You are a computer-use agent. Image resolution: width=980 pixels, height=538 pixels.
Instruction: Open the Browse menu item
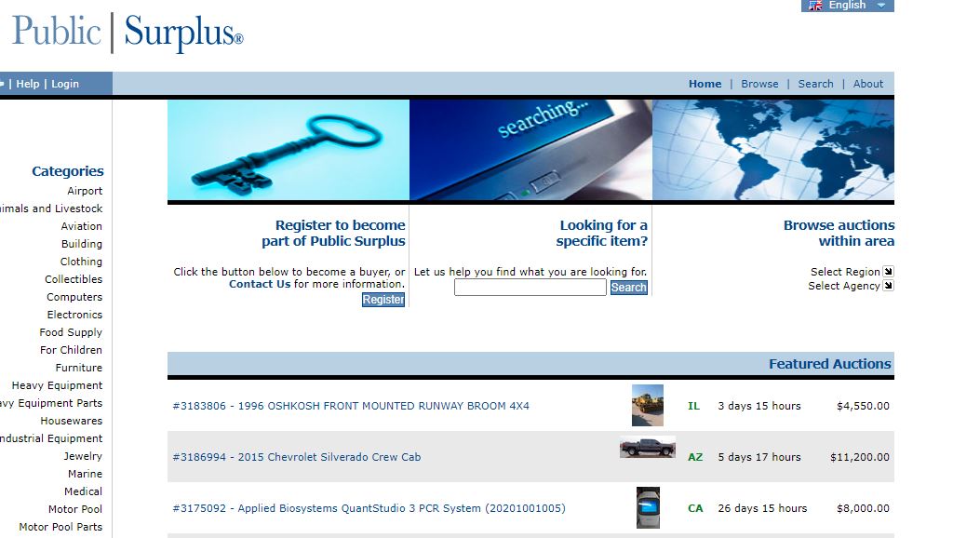[759, 84]
